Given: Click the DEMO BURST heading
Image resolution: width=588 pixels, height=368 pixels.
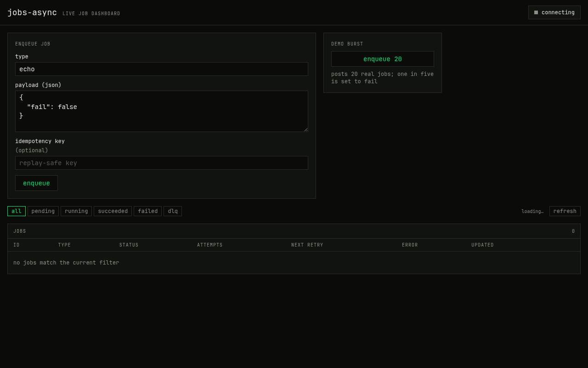Looking at the screenshot, I should 347,44.
